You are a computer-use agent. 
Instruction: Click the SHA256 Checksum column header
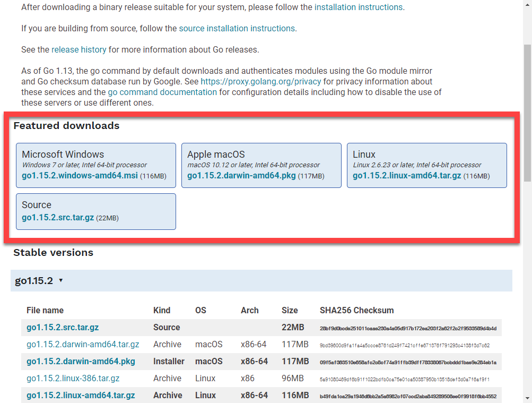click(356, 310)
